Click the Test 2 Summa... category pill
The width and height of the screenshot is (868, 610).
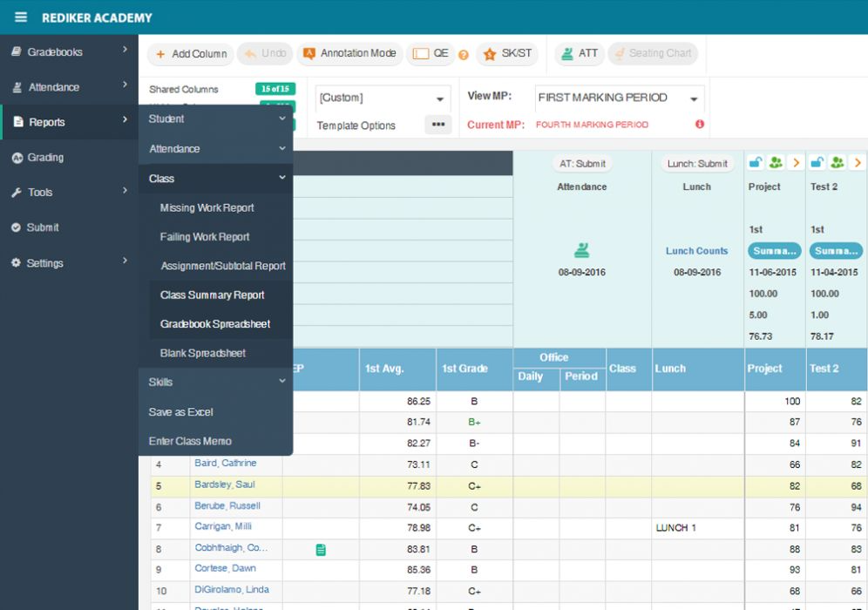click(836, 251)
